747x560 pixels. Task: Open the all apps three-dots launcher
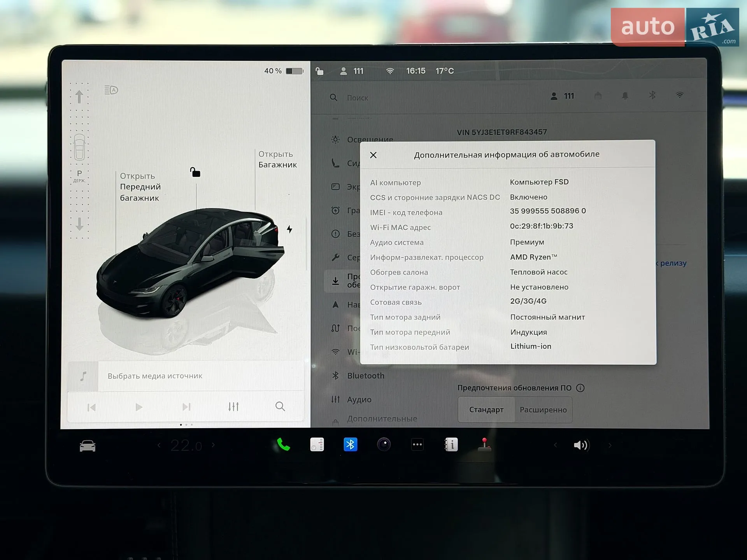[x=417, y=444]
